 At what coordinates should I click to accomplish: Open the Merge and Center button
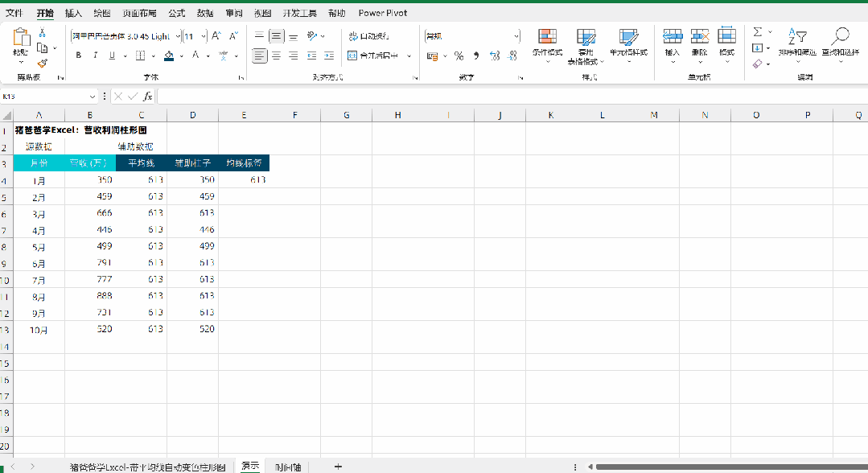click(372, 56)
